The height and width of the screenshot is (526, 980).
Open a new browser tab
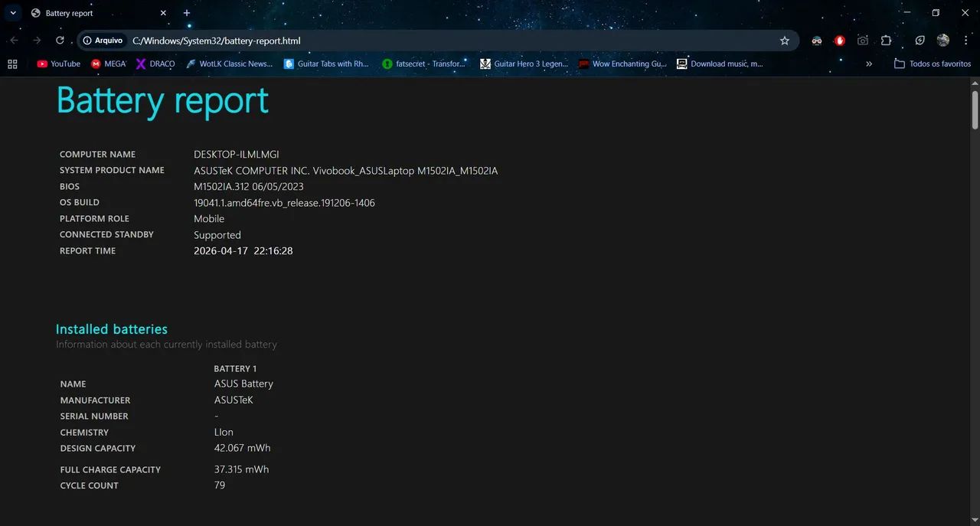coord(187,13)
